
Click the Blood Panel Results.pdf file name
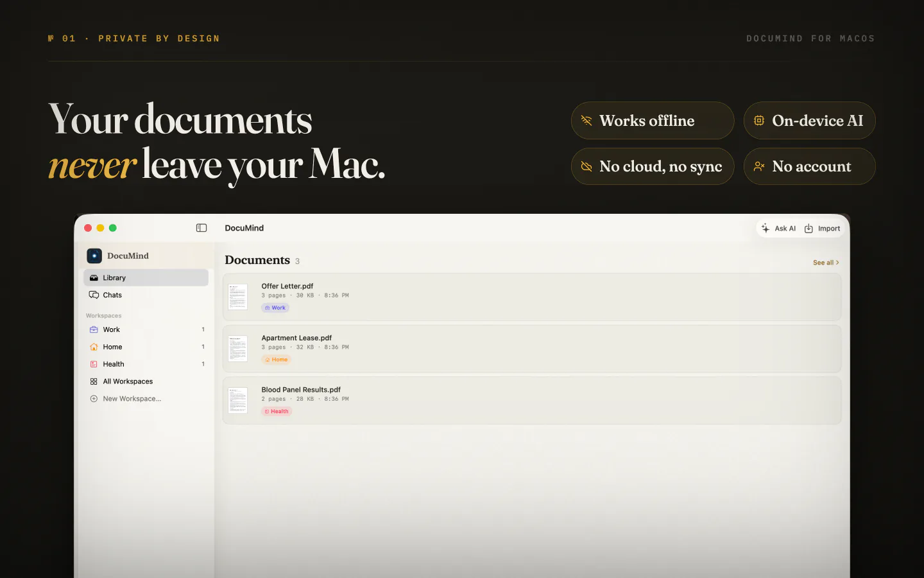[x=301, y=390]
